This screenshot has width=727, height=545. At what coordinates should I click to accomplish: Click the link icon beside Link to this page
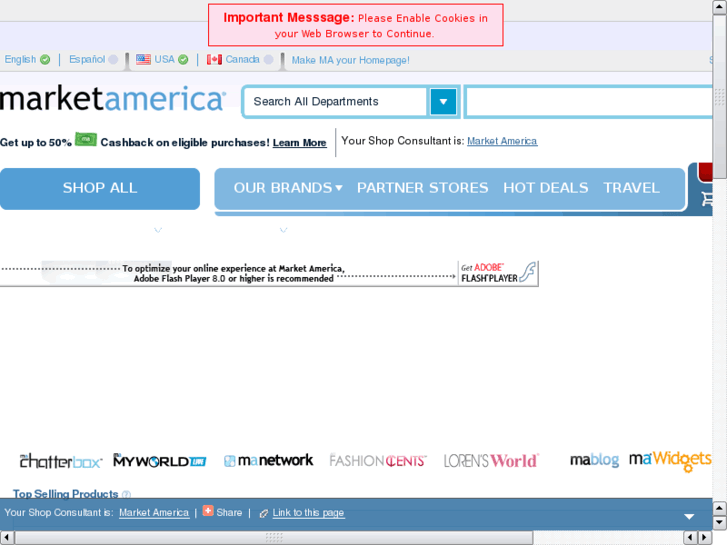coord(263,513)
